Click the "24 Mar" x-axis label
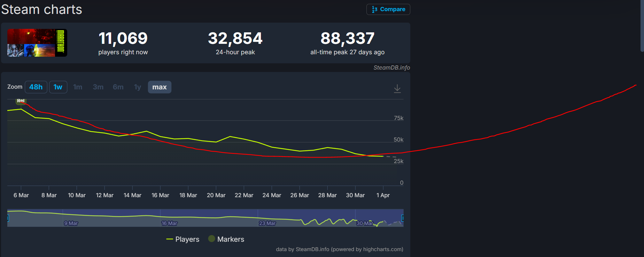Viewport: 644px width, 257px height. tap(272, 195)
